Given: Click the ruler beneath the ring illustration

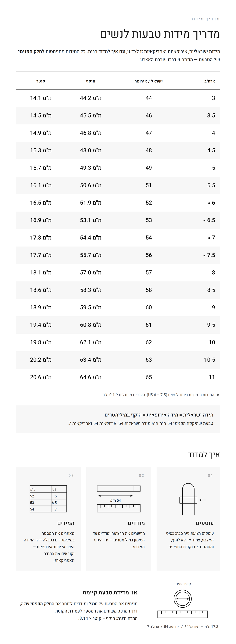Looking at the screenshot, I should pyautogui.click(x=183, y=614).
